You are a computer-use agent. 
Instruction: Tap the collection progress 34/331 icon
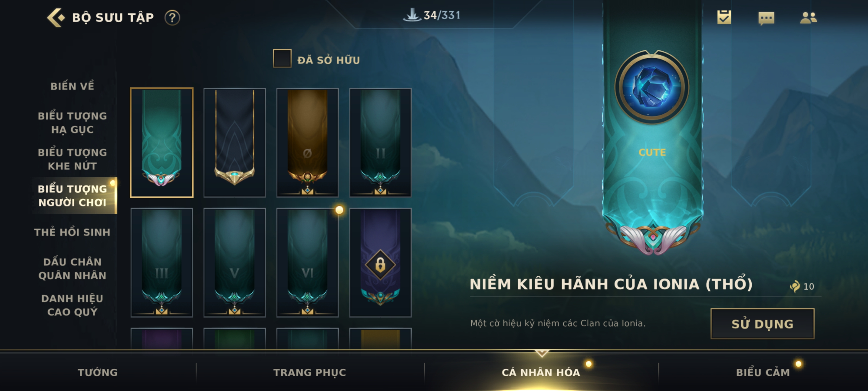coord(412,15)
